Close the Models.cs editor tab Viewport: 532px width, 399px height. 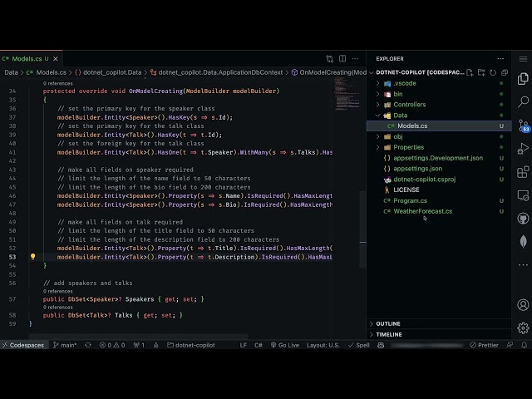(56, 59)
